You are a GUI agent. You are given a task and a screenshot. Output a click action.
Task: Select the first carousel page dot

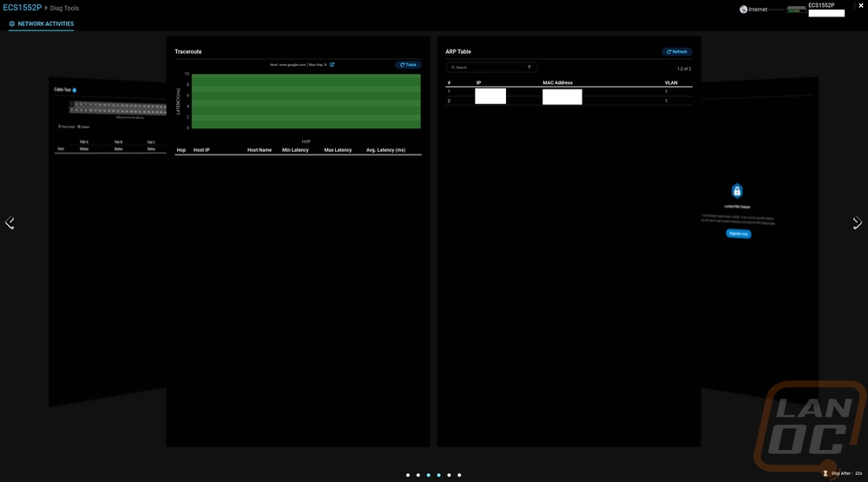[408, 475]
